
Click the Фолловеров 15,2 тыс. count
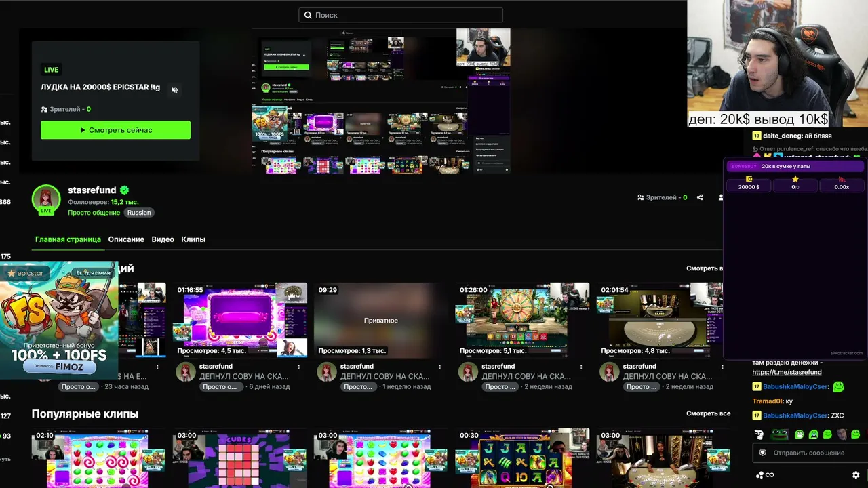[103, 202]
